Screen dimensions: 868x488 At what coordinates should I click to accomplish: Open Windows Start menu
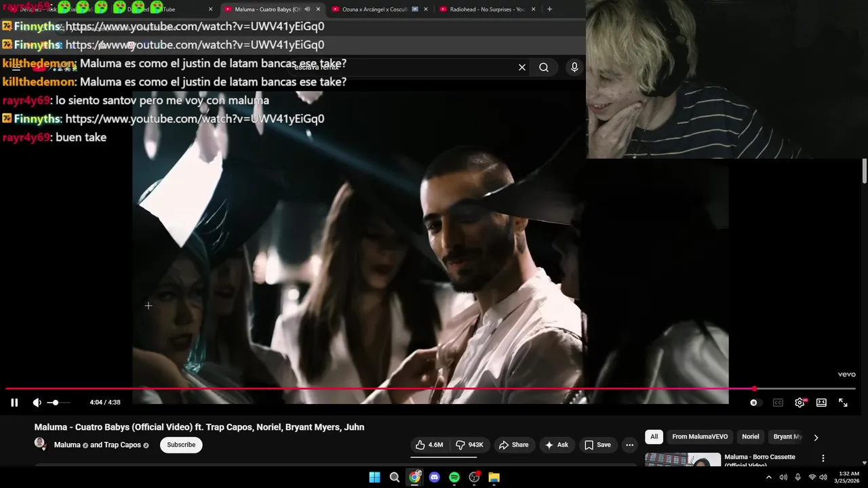click(374, 477)
